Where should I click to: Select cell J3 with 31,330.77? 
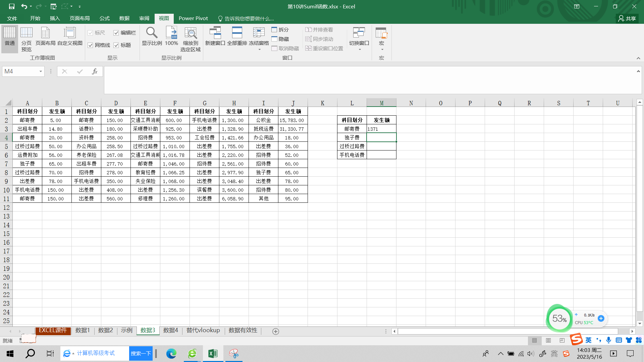[x=293, y=129]
